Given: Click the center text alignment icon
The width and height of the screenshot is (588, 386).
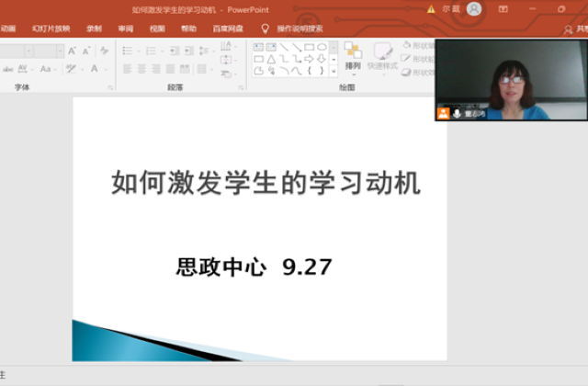Looking at the screenshot, I should [142, 69].
